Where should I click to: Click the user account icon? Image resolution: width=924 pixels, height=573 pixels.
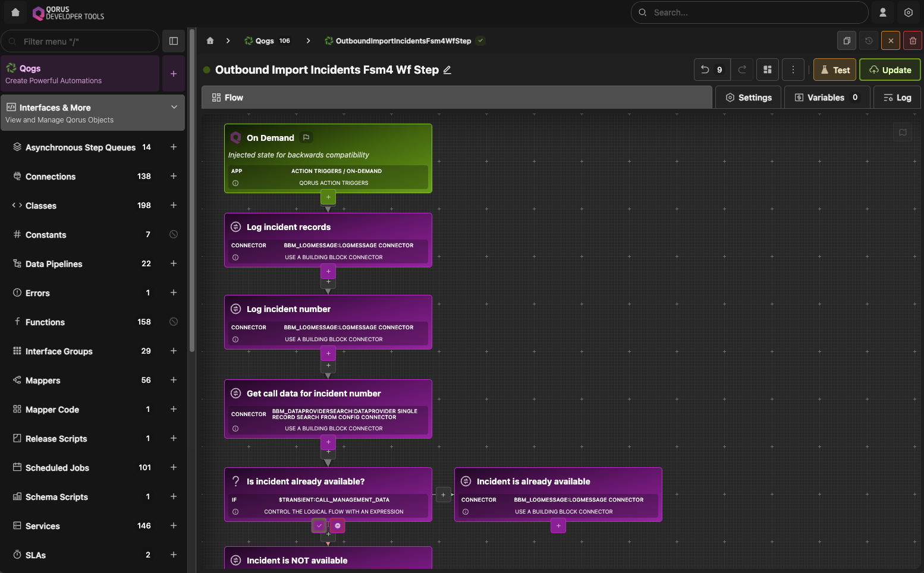883,12
